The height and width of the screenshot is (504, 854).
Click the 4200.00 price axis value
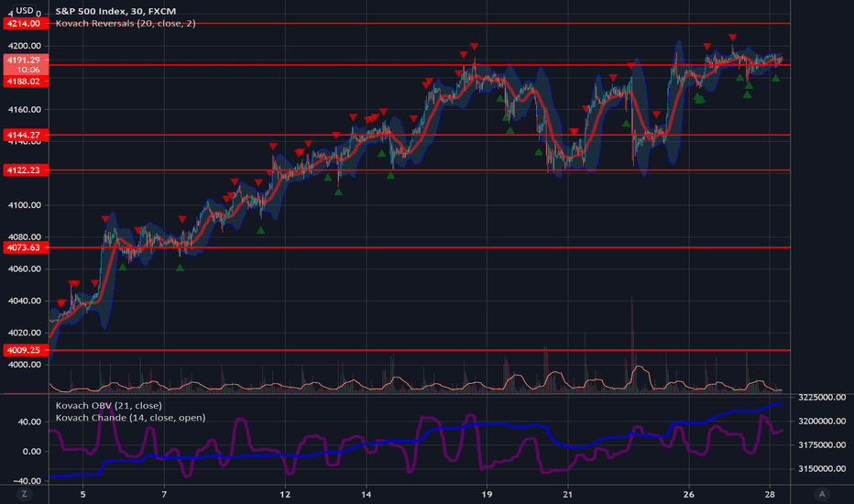tap(25, 46)
